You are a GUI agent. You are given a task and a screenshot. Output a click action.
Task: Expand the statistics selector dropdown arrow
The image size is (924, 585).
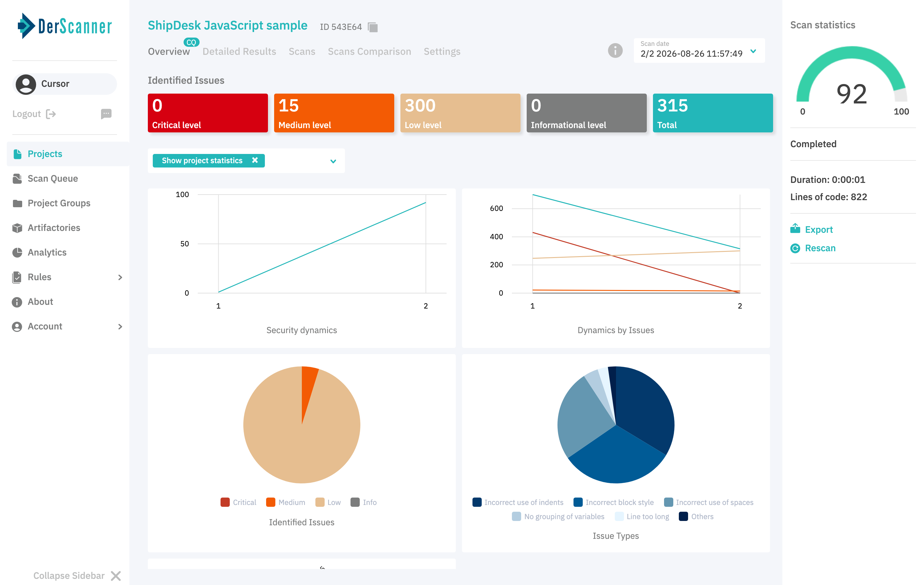pos(333,161)
